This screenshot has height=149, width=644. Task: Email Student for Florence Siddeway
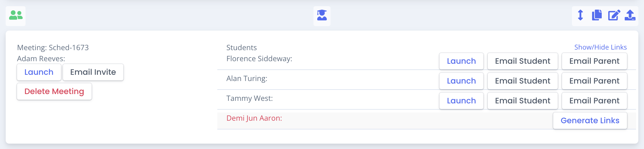point(523,61)
